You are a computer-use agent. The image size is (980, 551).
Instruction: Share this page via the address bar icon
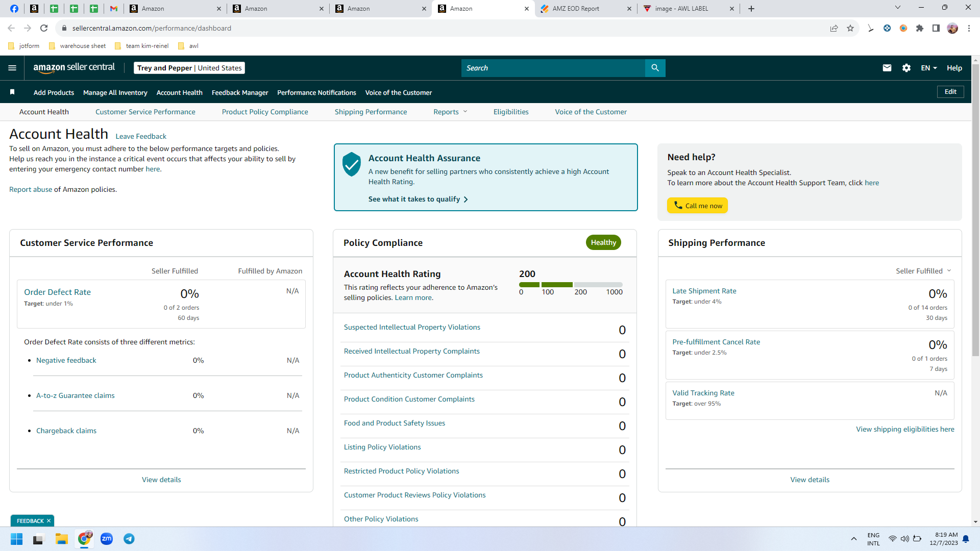click(x=834, y=28)
